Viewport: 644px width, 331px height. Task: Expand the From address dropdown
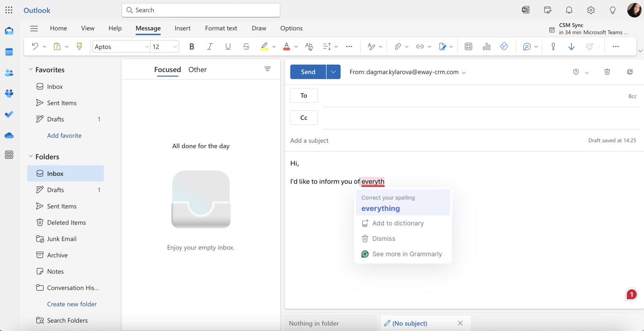point(464,73)
